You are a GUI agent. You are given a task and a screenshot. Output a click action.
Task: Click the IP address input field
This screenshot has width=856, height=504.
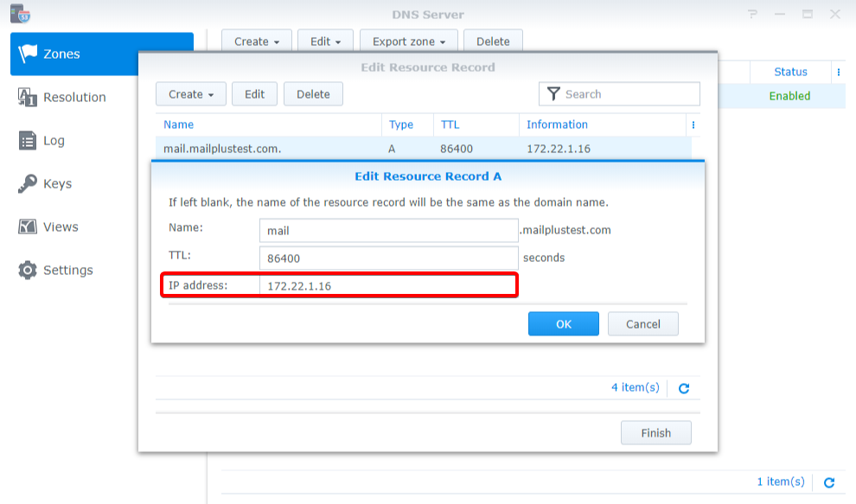387,284
